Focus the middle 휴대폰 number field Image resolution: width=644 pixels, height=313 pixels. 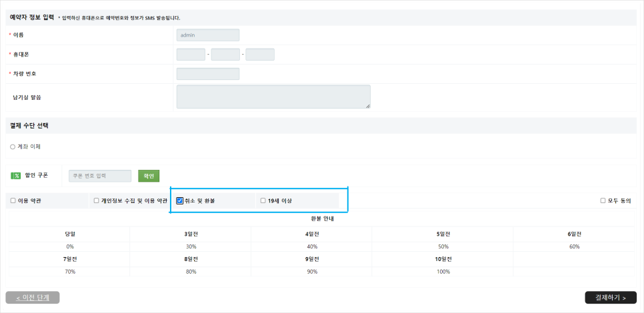(x=225, y=54)
